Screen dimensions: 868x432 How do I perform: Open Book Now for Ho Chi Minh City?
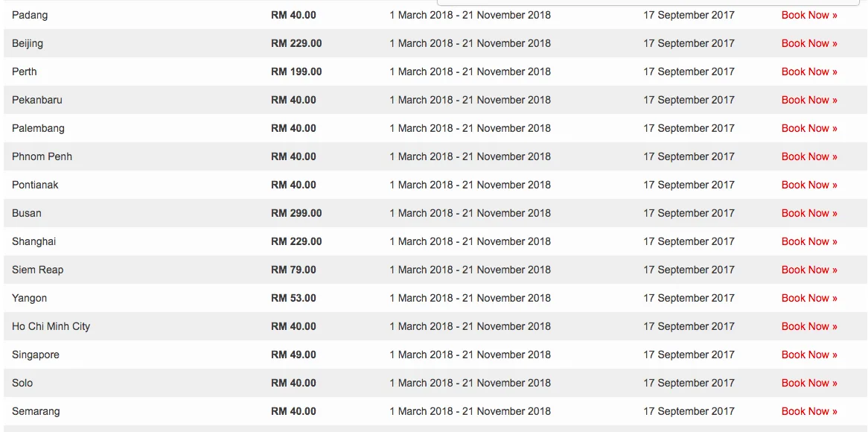pos(808,326)
